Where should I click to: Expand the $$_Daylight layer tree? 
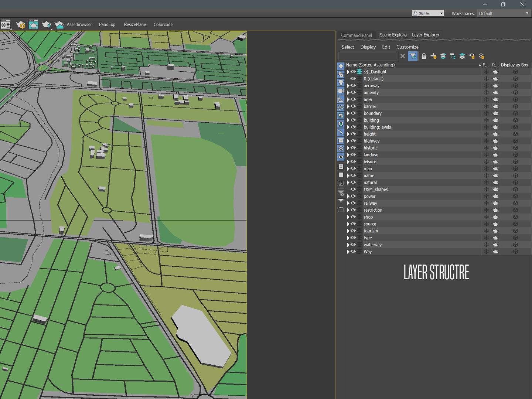pyautogui.click(x=348, y=72)
